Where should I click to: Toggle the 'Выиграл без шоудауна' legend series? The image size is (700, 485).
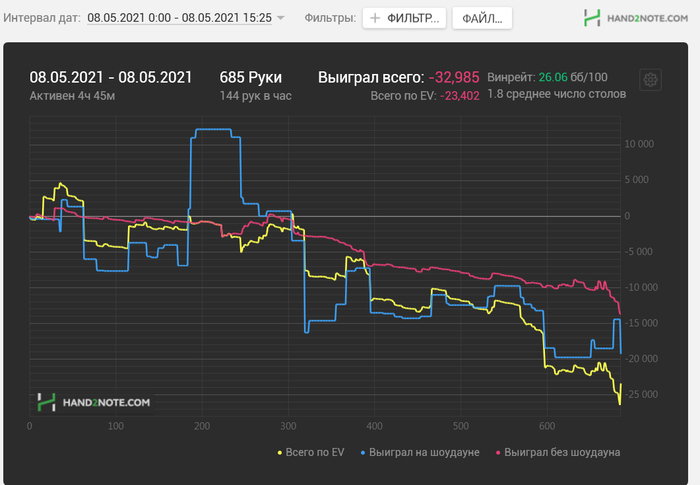click(558, 452)
